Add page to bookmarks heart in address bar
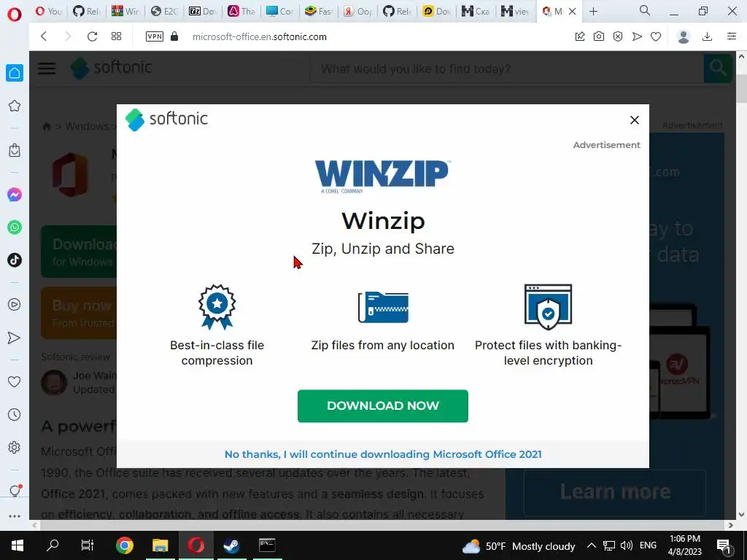The width and height of the screenshot is (747, 560). tap(656, 36)
